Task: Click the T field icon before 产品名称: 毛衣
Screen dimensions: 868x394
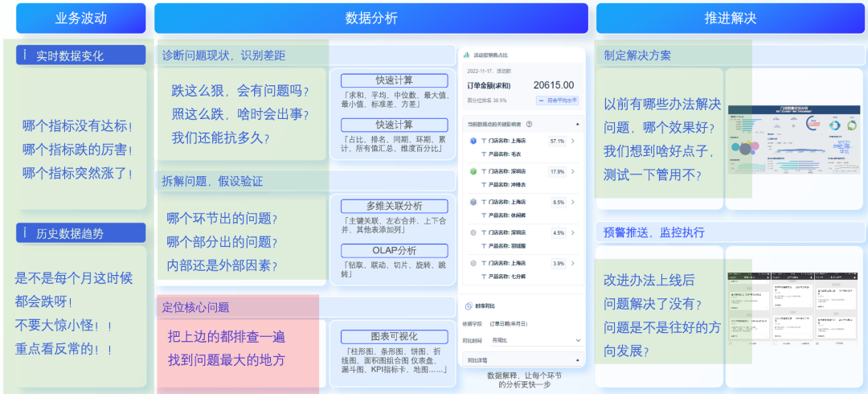Action: (x=483, y=153)
